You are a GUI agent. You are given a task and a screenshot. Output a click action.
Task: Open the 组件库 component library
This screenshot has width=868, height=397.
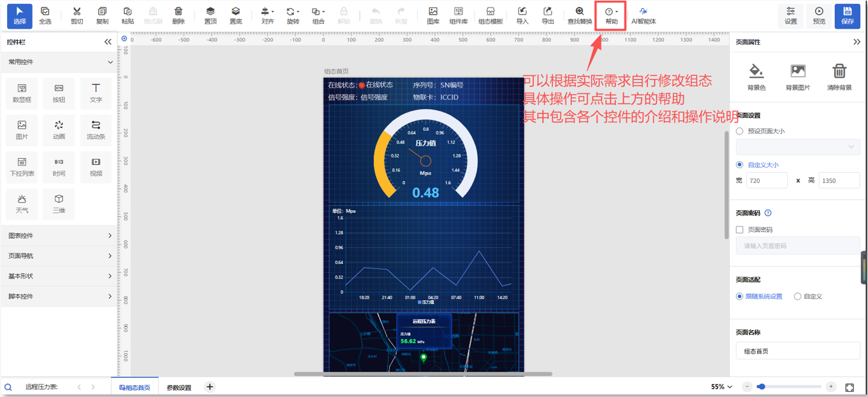tap(459, 16)
